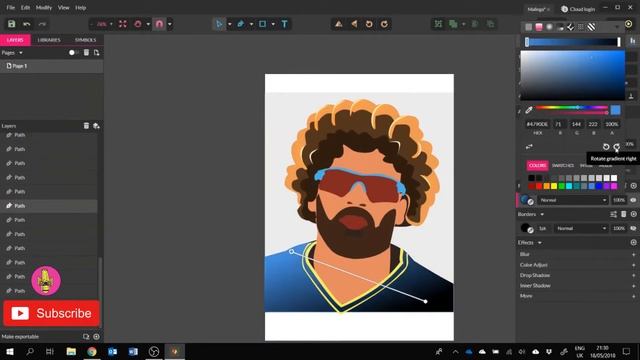This screenshot has height=360, width=640.
Task: Add an Inner Shadow effect
Action: coord(633,286)
